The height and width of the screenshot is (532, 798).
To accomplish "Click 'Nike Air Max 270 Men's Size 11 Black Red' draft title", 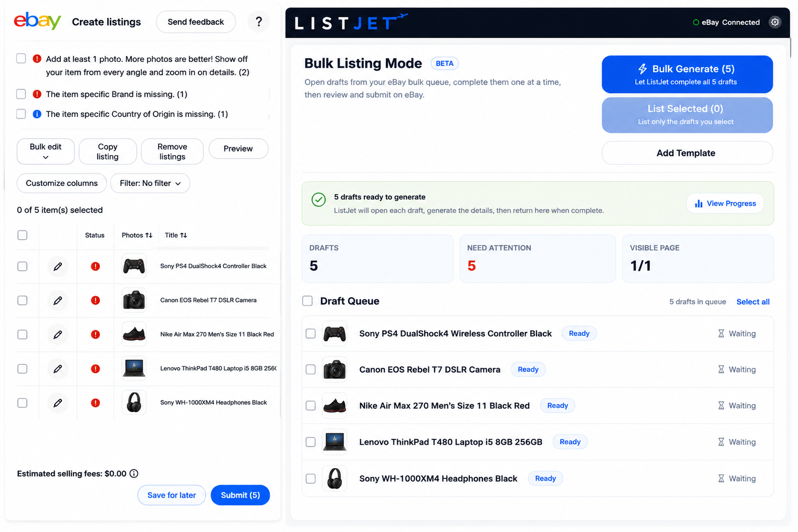I will [x=444, y=406].
